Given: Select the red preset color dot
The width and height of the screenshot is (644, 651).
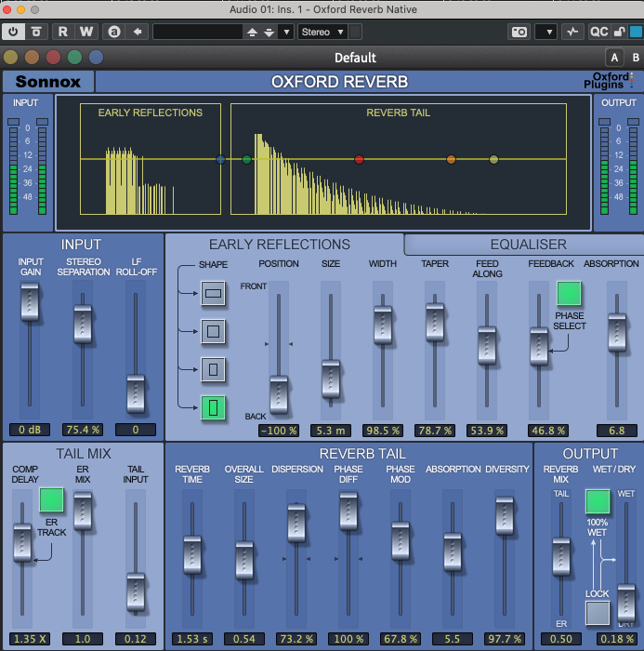Looking at the screenshot, I should click(x=53, y=58).
